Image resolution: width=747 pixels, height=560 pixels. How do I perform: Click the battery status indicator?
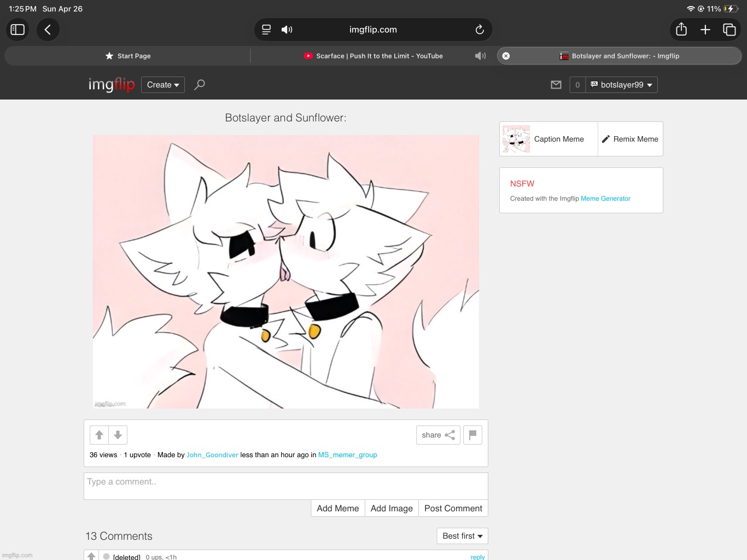732,9
